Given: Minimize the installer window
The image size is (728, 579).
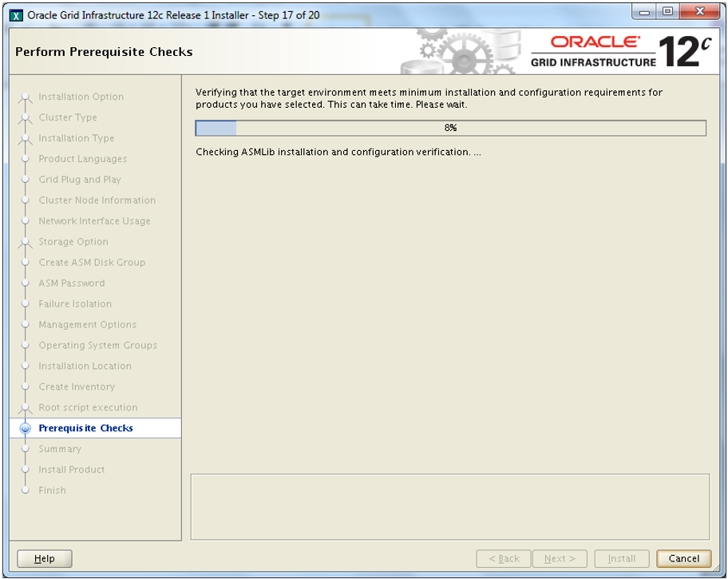Looking at the screenshot, I should point(644,12).
